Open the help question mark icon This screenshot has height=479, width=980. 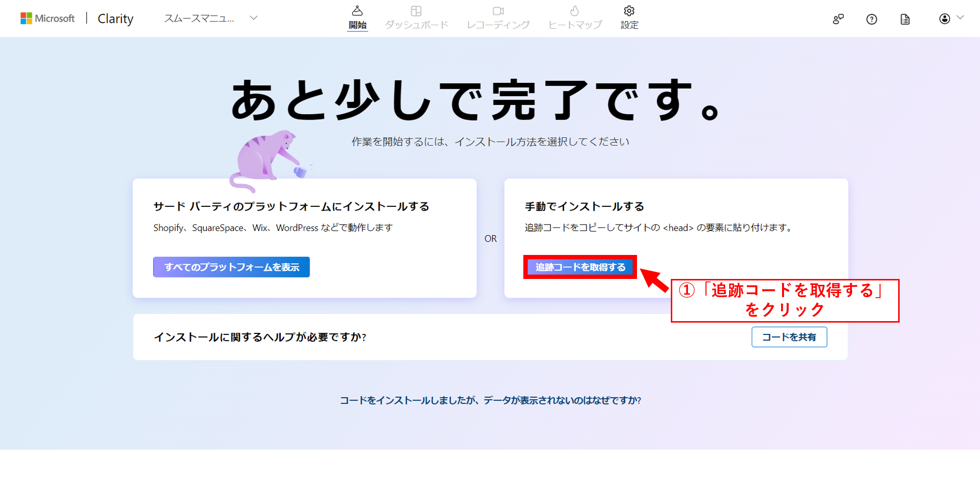871,19
